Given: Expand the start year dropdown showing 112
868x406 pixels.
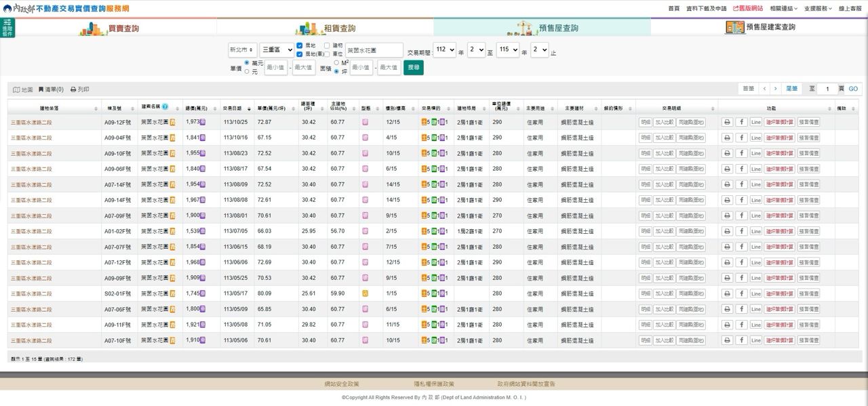Looking at the screenshot, I should pos(444,50).
